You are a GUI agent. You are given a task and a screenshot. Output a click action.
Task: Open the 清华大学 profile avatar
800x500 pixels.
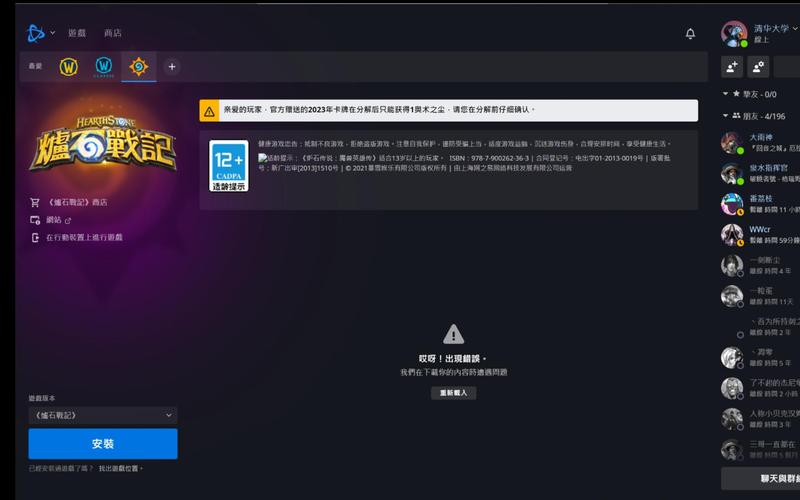734,34
